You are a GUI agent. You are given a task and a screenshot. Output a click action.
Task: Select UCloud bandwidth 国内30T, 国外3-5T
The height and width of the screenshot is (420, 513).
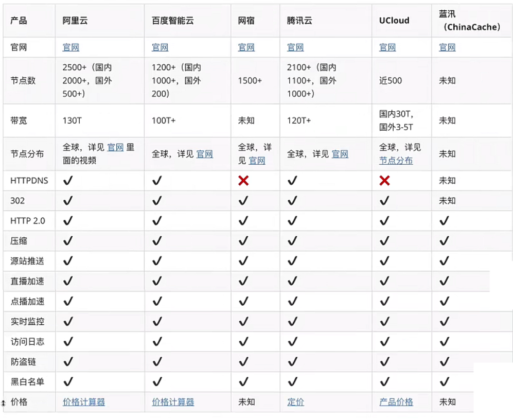click(x=396, y=120)
